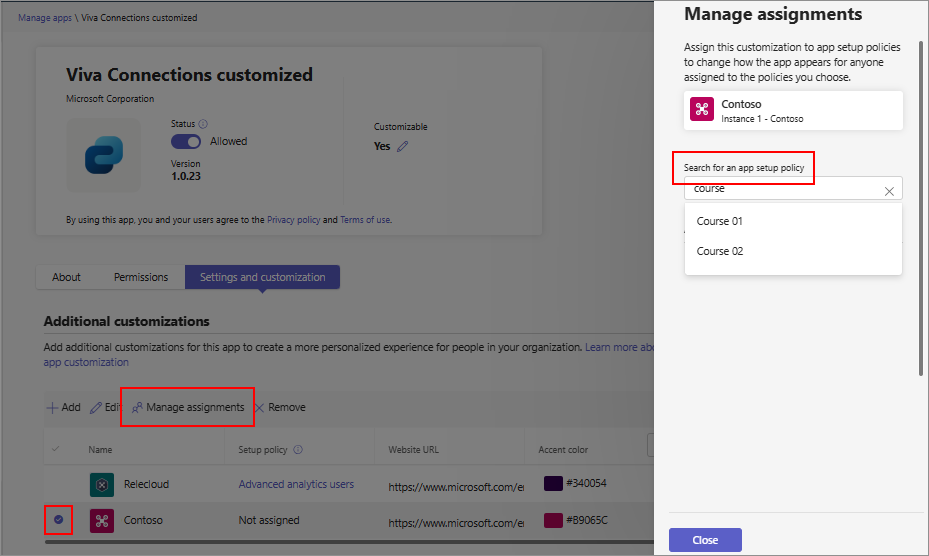Open the Privacy policy link
The width and height of the screenshot is (929, 556).
point(293,220)
